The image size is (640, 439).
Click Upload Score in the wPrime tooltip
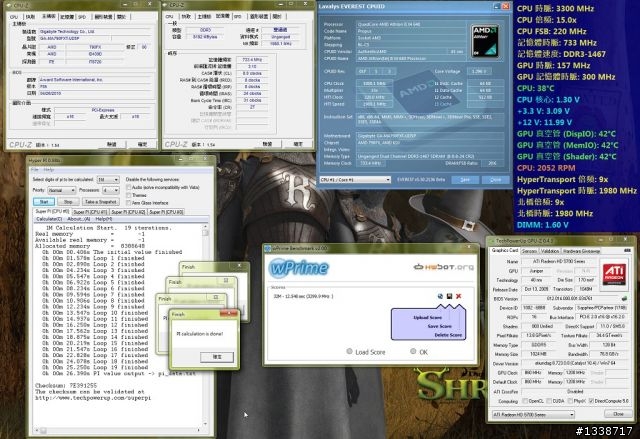tap(427, 317)
